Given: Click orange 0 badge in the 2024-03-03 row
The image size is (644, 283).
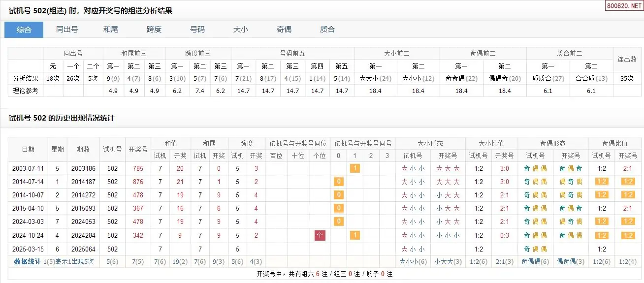Looking at the screenshot, I should coord(338,221).
